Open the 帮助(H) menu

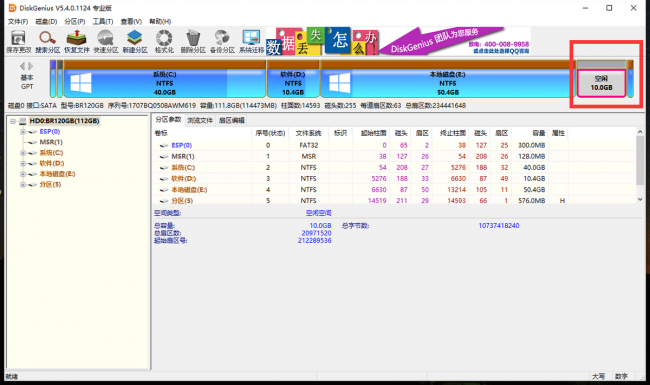(x=160, y=21)
